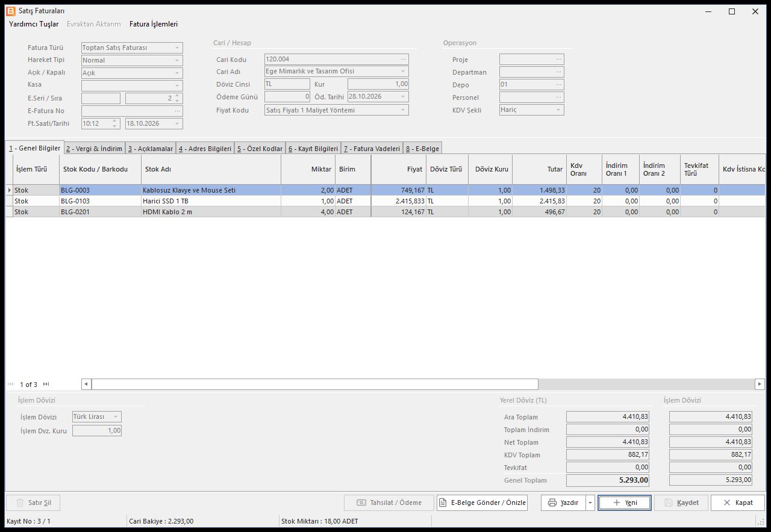The image size is (771, 532).
Task: Click the BLG-0003 stock code cell
Action: pos(100,190)
